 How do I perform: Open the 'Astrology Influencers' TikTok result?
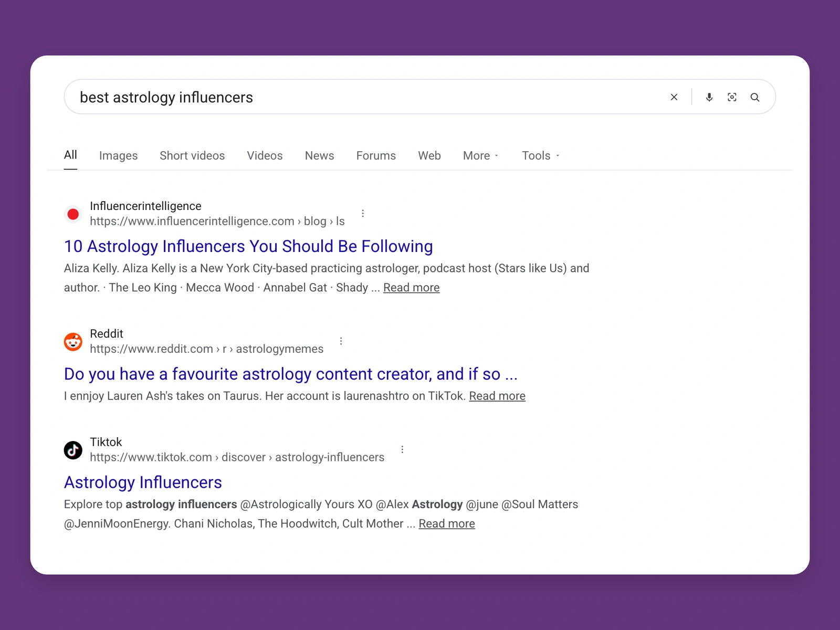(143, 482)
